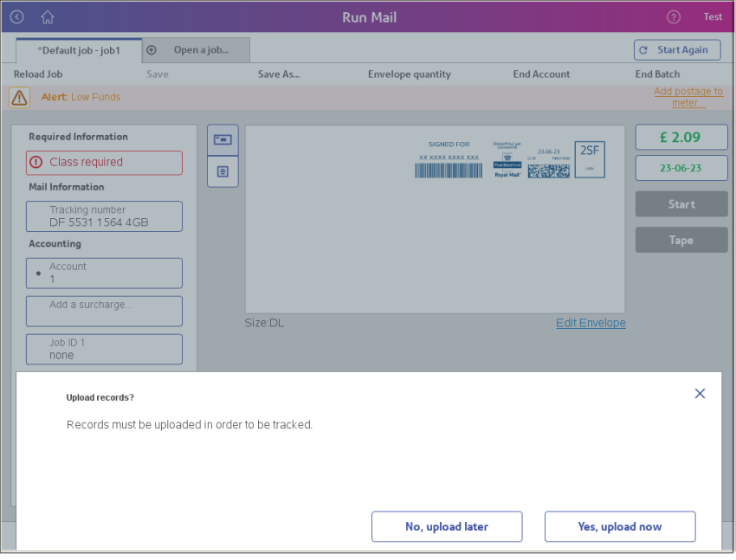
Task: Click the plus icon on Open a job tab
Action: pos(151,50)
